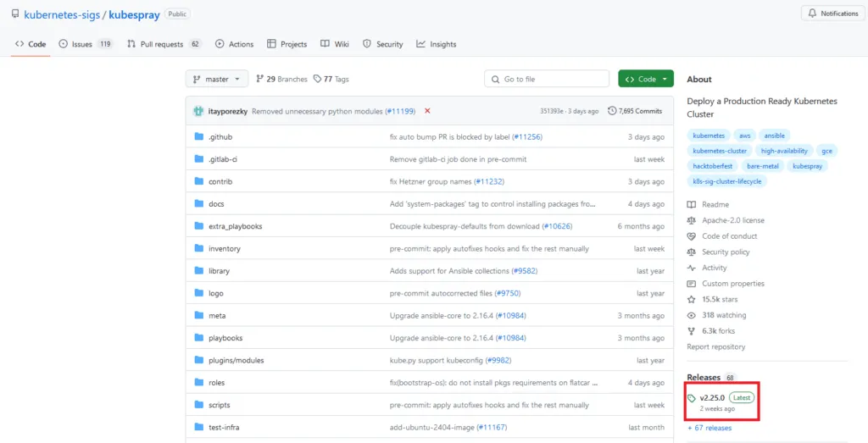Click the test-infra folder icon

point(199,427)
